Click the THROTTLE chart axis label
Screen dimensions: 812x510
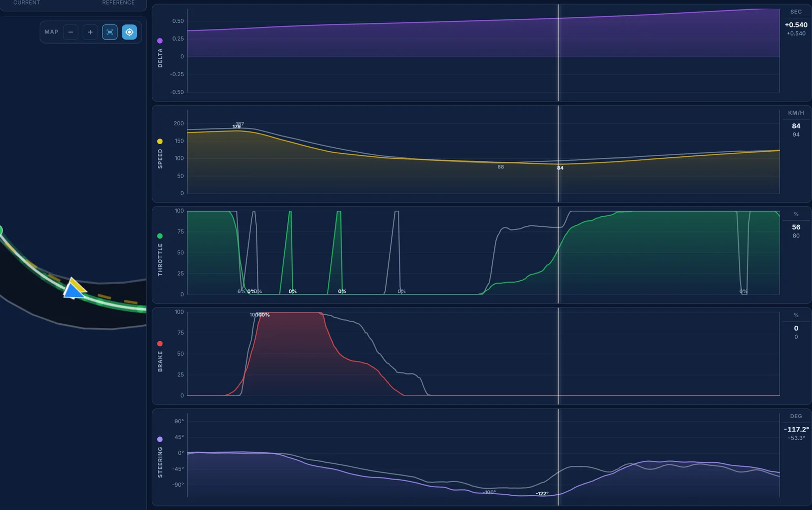tap(160, 260)
